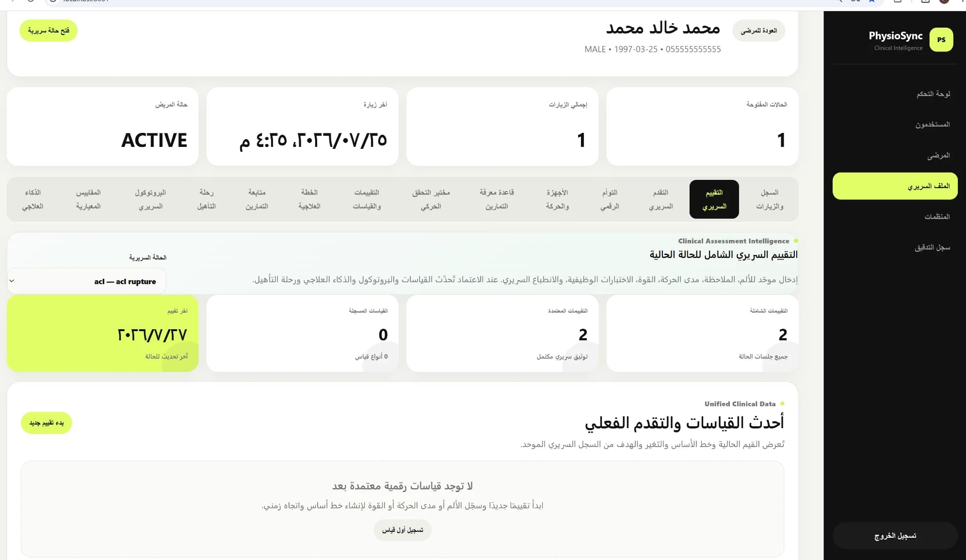Select الملف السريري sidebar item
The image size is (966, 560).
(895, 186)
